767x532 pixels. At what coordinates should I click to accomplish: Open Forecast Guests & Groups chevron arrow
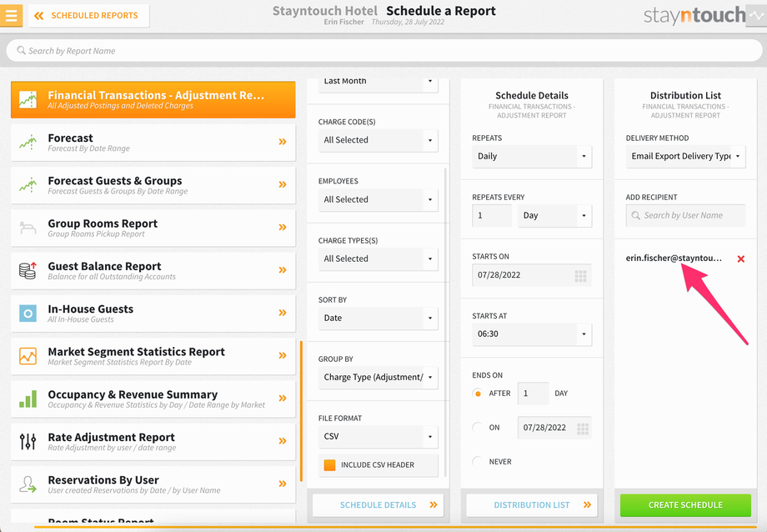[x=283, y=184]
